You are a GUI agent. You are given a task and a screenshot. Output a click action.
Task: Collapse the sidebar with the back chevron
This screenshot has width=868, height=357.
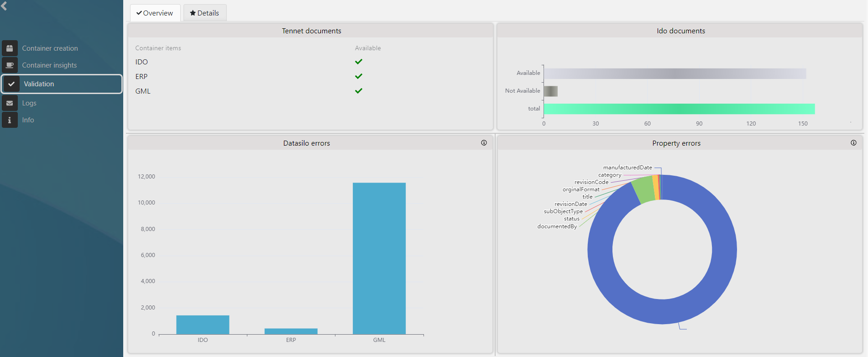coord(4,6)
